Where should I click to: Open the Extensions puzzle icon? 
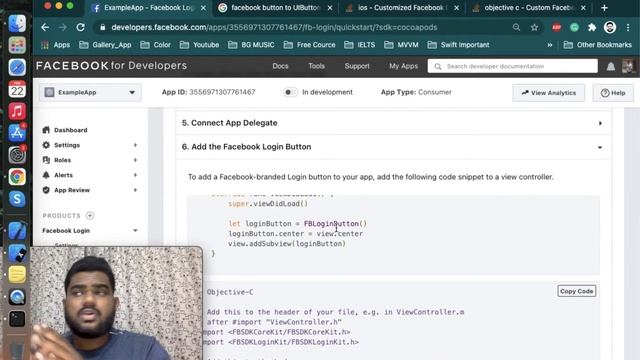[x=592, y=27]
